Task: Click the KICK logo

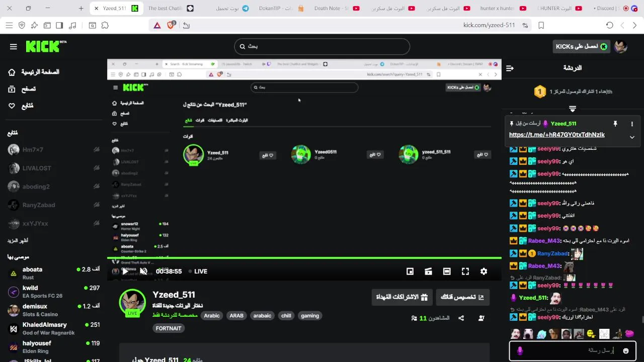Action: tap(46, 46)
